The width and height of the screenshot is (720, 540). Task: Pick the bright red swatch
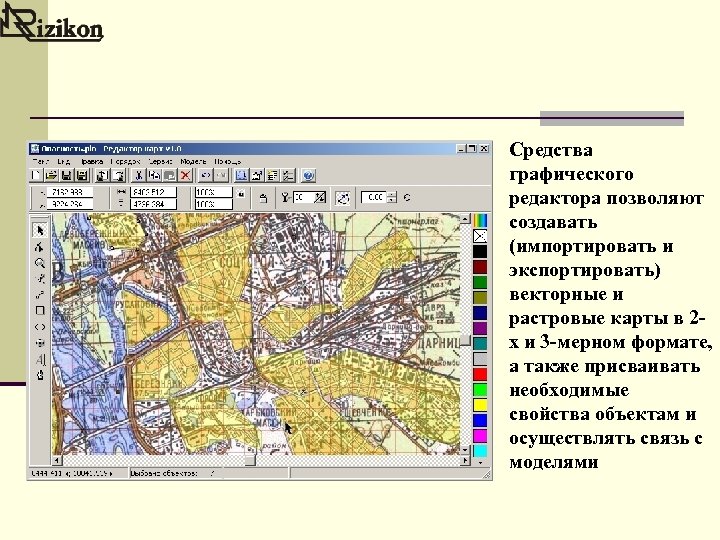[480, 374]
